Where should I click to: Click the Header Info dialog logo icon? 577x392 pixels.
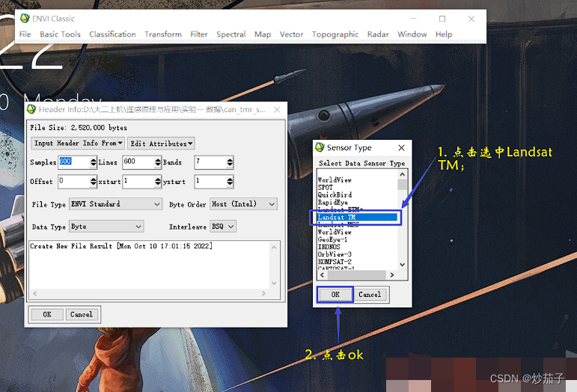(x=31, y=109)
